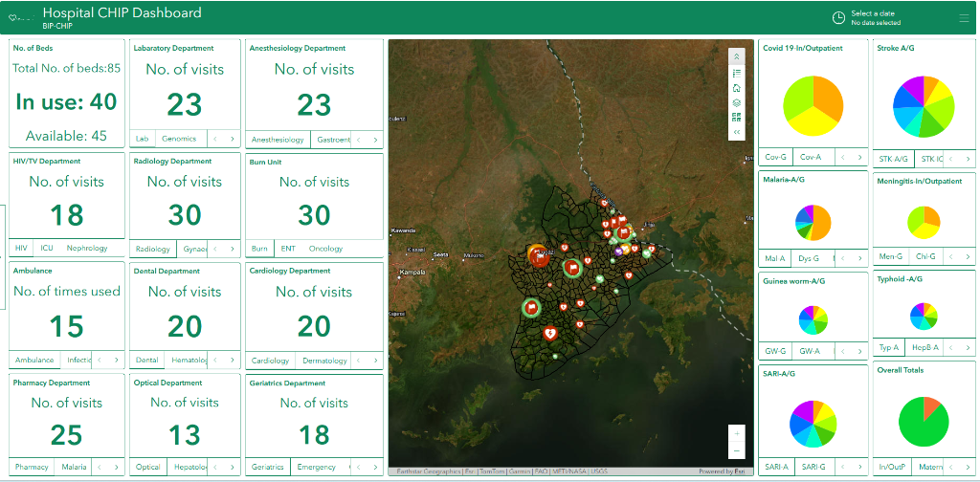Reset map to home extent
The image size is (980, 482).
tap(736, 88)
